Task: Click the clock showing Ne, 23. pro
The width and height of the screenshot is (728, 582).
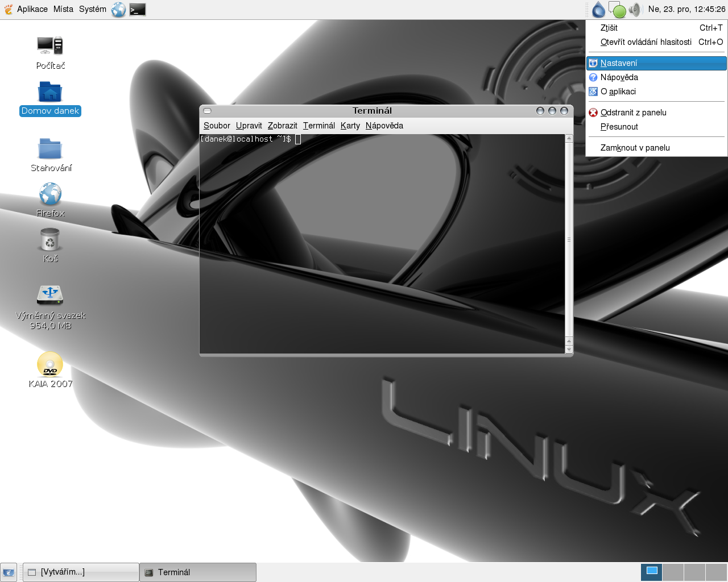Action: pos(686,9)
